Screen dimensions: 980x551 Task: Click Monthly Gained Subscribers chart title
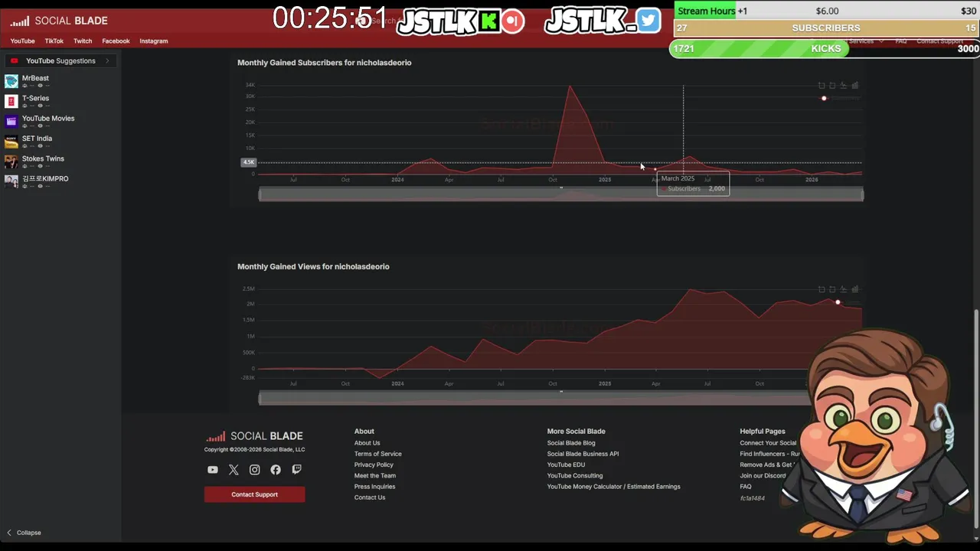tap(324, 63)
